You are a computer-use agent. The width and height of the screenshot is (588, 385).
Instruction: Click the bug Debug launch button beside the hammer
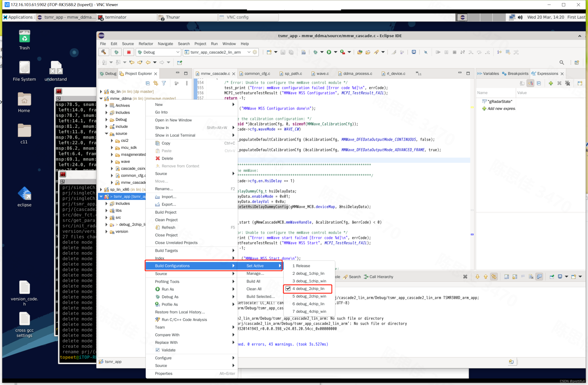pos(116,52)
